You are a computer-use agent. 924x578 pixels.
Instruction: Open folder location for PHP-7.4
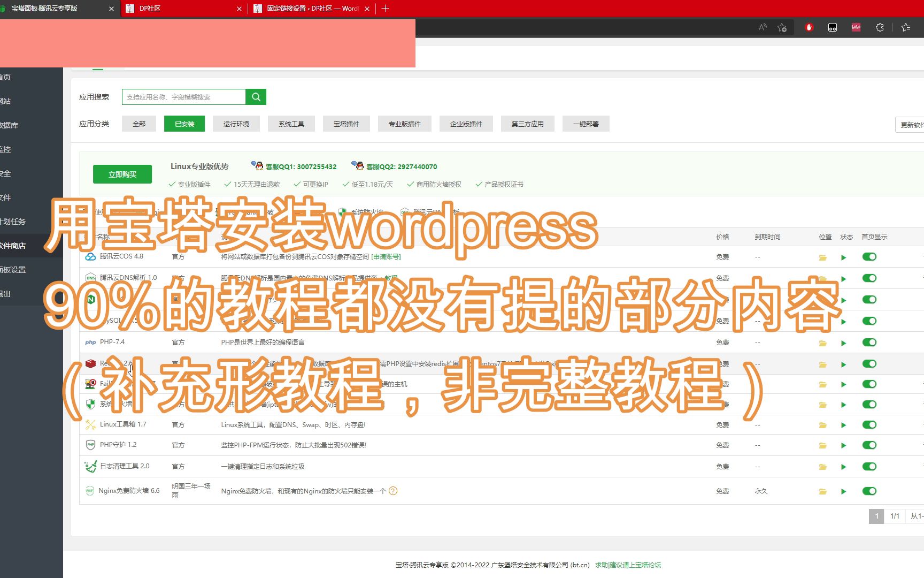tap(822, 343)
